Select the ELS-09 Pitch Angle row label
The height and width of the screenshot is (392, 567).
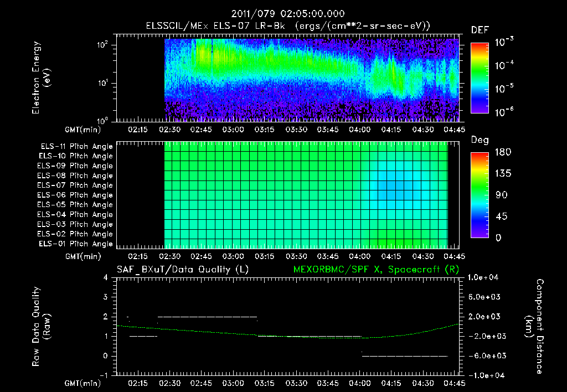click(x=75, y=166)
